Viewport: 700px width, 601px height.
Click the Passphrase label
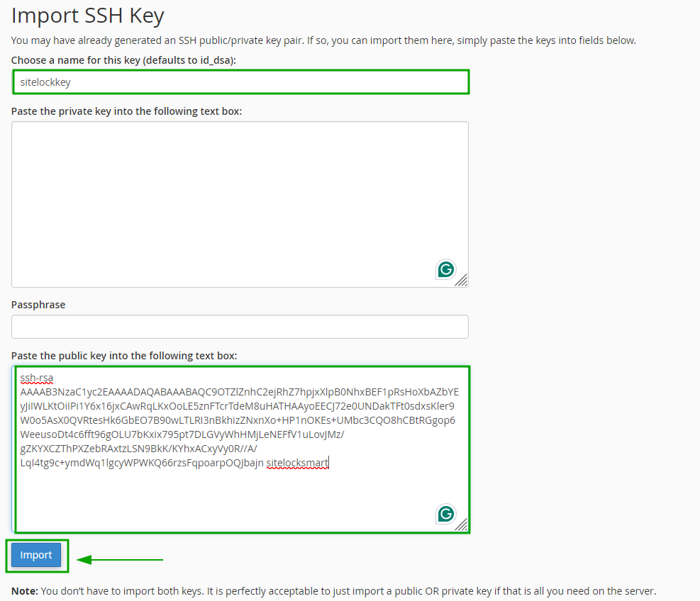tap(38, 304)
